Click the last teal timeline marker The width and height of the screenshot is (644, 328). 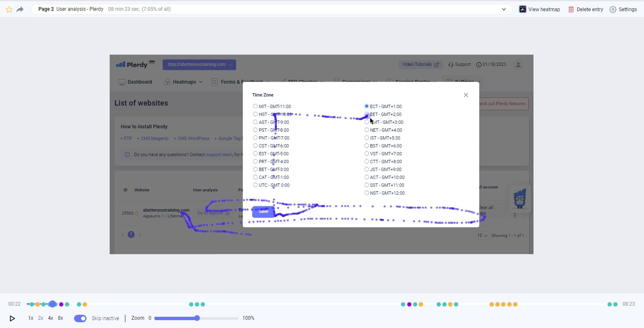point(615,304)
